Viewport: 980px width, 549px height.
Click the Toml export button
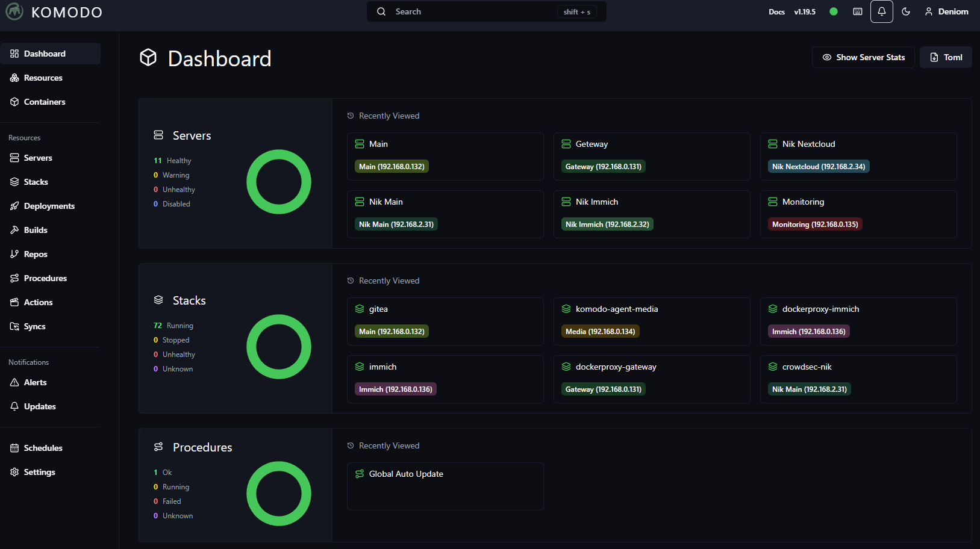click(x=946, y=57)
